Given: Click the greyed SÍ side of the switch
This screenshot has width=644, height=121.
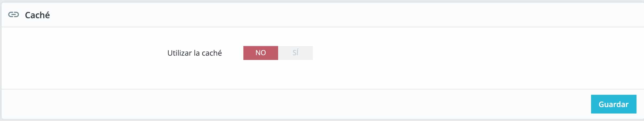Looking at the screenshot, I should 295,53.
